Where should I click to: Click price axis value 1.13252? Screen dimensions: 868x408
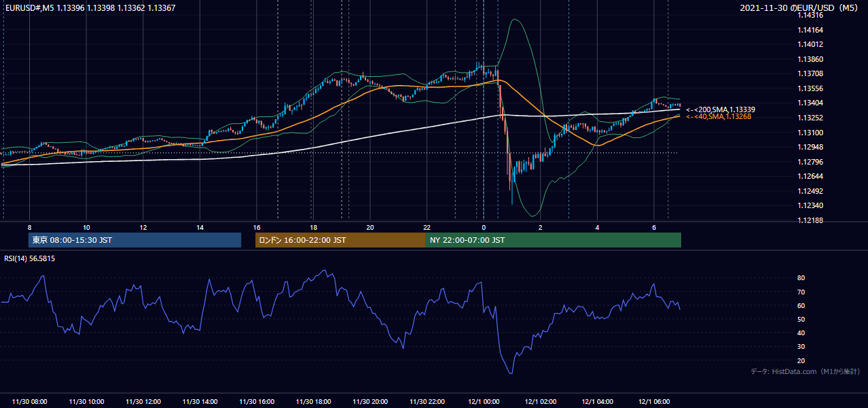(810, 118)
